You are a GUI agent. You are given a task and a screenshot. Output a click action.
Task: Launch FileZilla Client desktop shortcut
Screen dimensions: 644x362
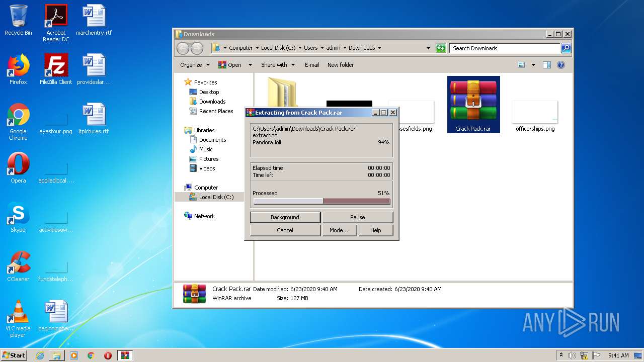click(56, 69)
